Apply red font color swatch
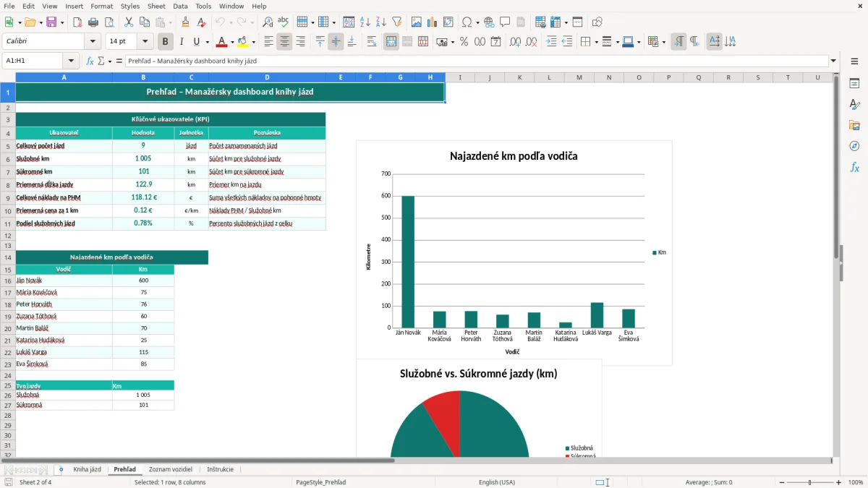This screenshot has width=868, height=488. click(x=222, y=41)
